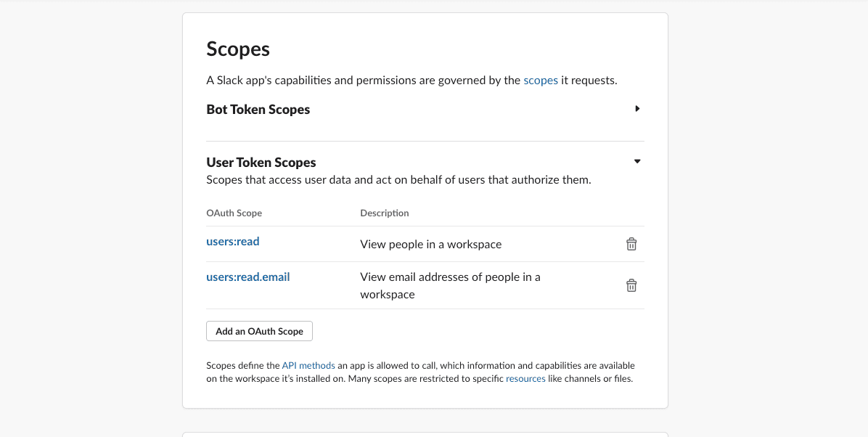Delete the users:read scope with trash icon
The image size is (868, 437).
point(631,245)
